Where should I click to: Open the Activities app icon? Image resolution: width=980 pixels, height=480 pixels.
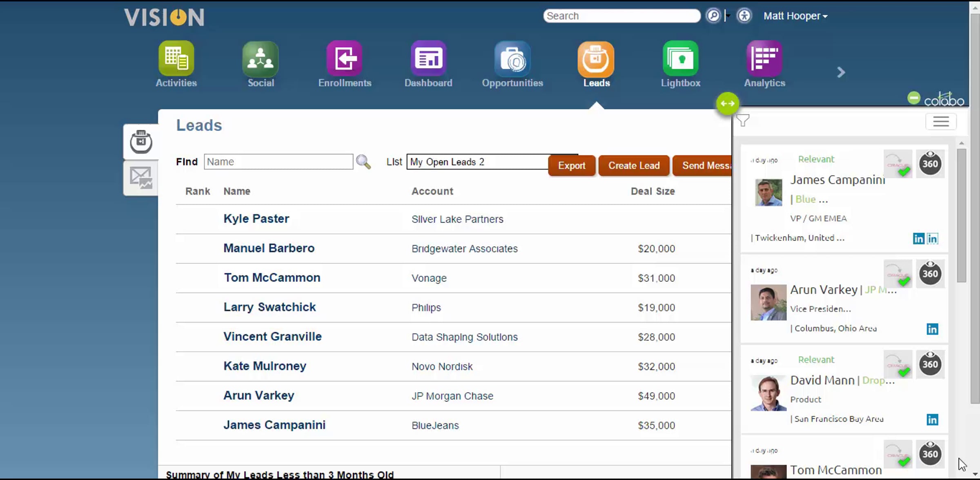click(176, 59)
